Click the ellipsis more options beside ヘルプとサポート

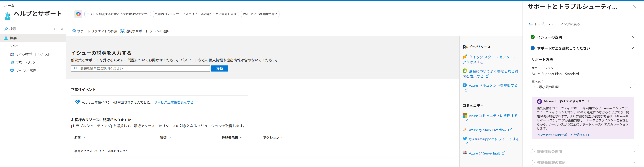click(70, 14)
